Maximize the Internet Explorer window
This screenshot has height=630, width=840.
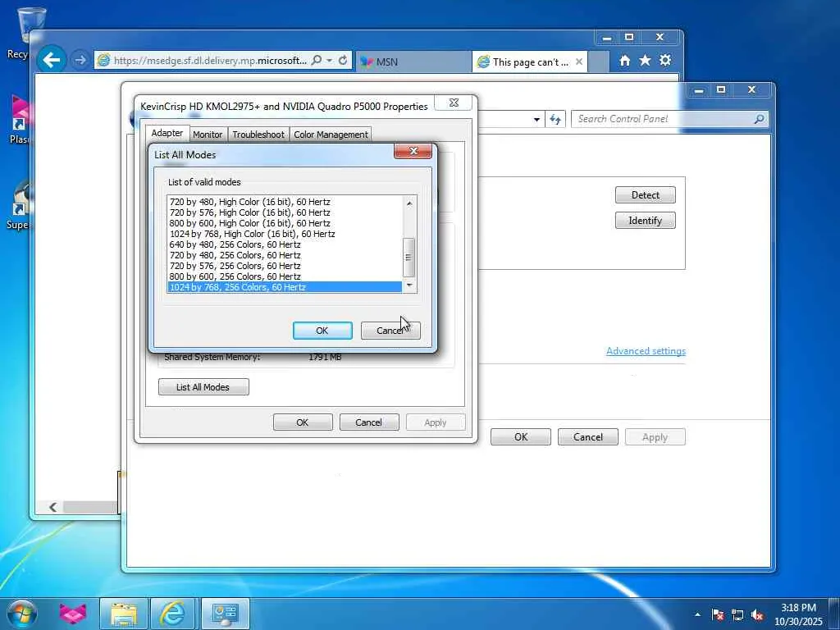pos(629,37)
